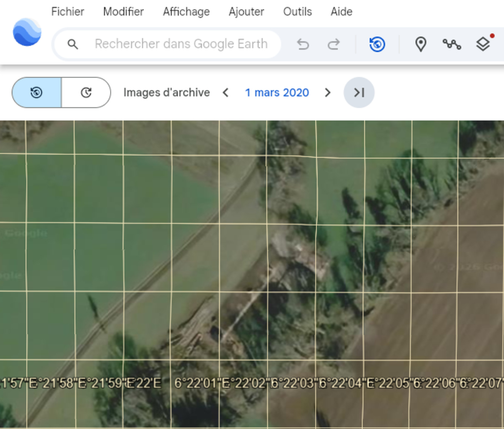This screenshot has width=504, height=429.
Task: Open the 1 mars 2020 date picker
Action: click(277, 93)
